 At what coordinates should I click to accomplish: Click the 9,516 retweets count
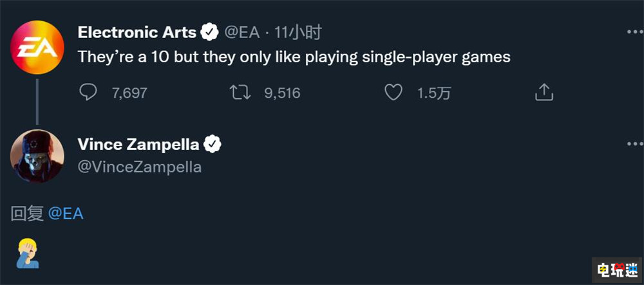coord(282,93)
